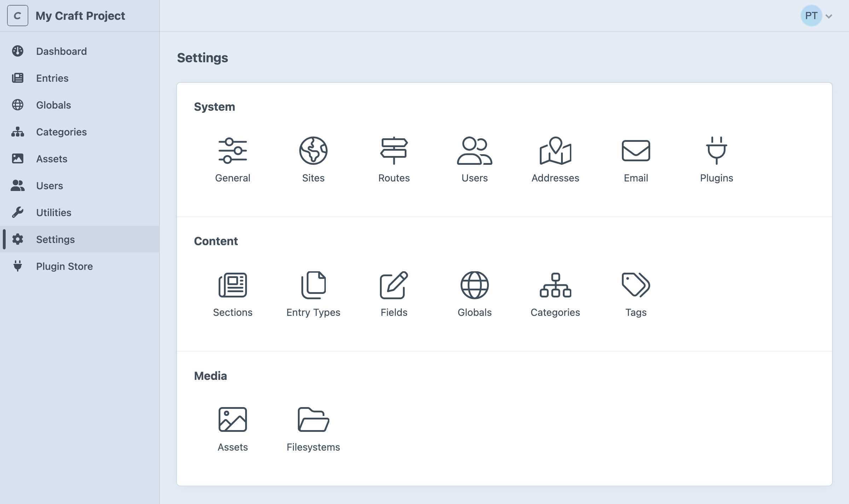This screenshot has width=849, height=504.
Task: Click the PT user avatar
Action: pyautogui.click(x=811, y=16)
